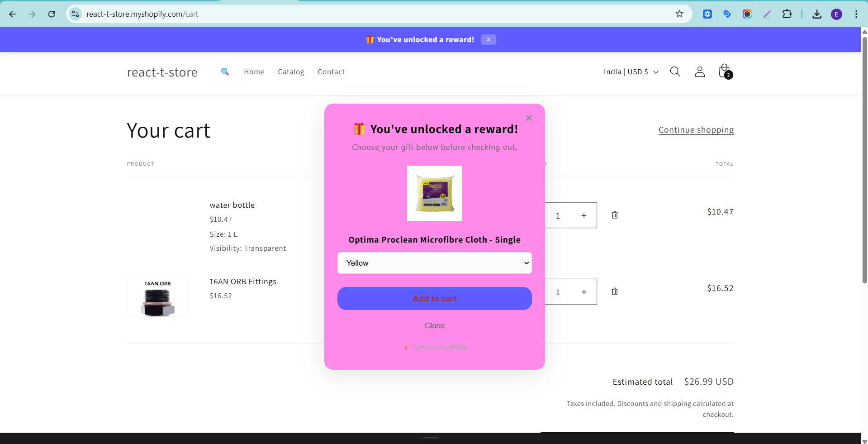Open the Contact page link
This screenshot has height=444, width=868.
[331, 72]
